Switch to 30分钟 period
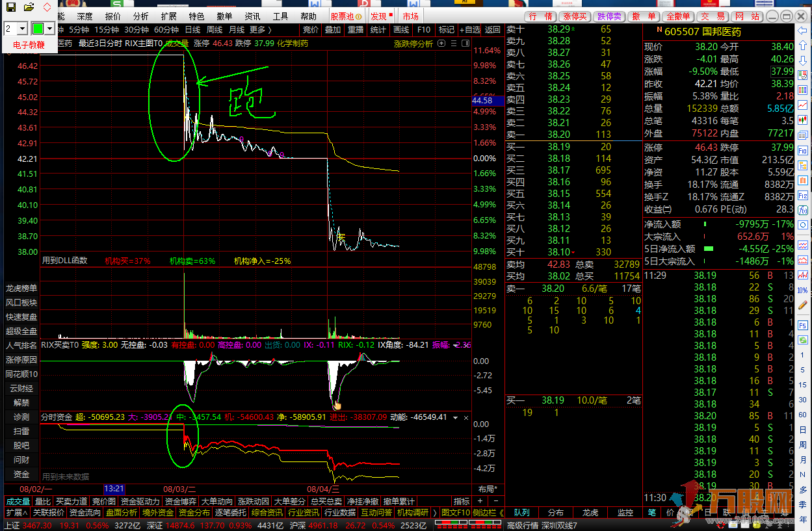This screenshot has width=812, height=531. tap(136, 30)
